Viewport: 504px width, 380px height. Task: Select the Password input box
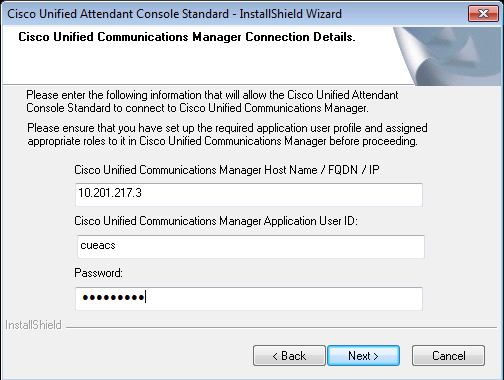(249, 299)
